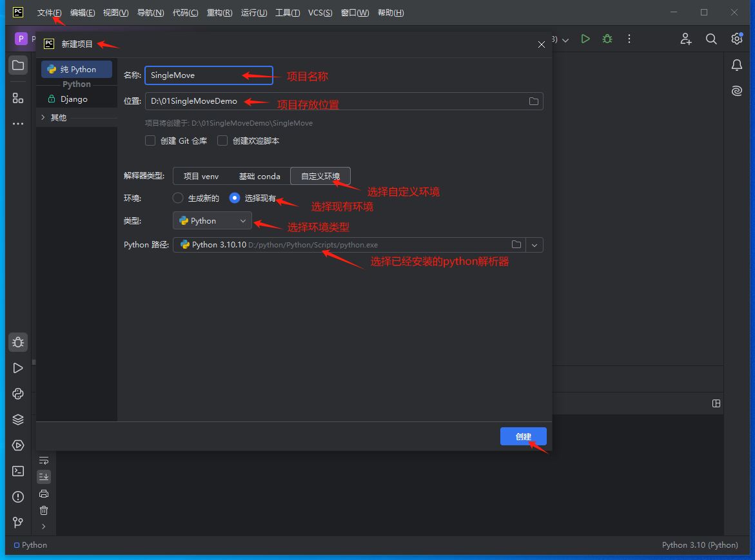
Task: Select the 选择现有 environment radio button
Action: point(235,198)
